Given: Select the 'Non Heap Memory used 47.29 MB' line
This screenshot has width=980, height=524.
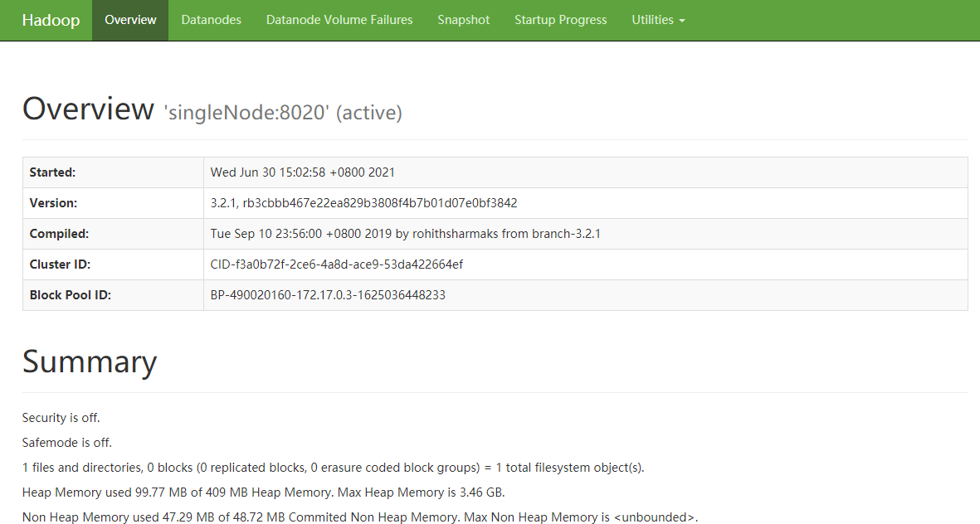Looking at the screenshot, I should [x=360, y=517].
